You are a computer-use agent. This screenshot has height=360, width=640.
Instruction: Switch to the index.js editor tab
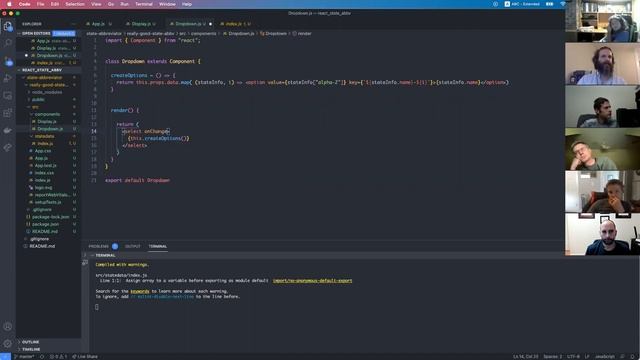tap(236, 24)
